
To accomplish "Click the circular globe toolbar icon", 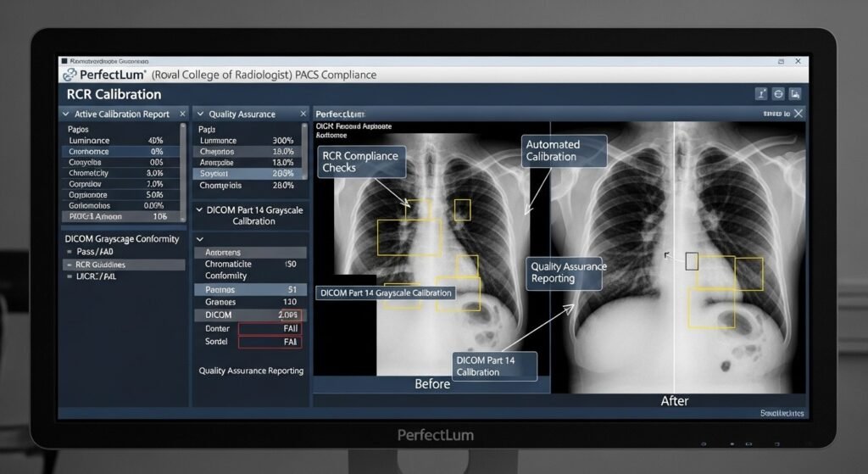I will tap(778, 94).
